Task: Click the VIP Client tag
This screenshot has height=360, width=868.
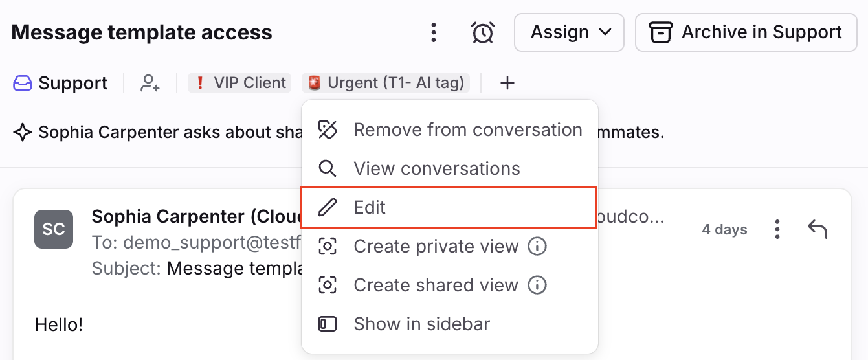Action: 240,83
